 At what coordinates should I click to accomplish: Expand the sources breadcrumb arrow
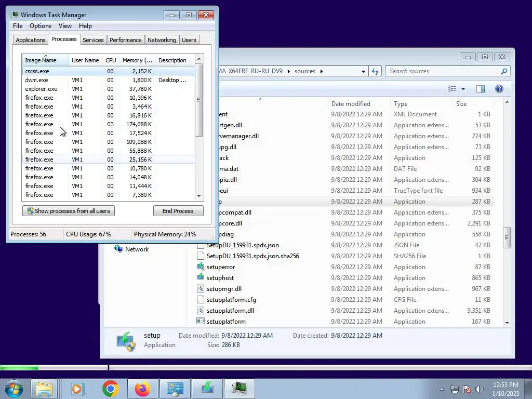click(321, 71)
